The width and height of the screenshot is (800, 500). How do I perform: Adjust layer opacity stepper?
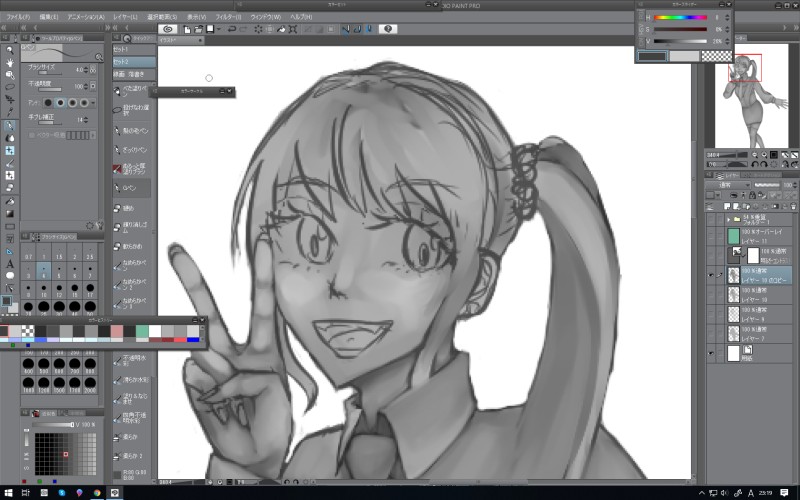795,185
